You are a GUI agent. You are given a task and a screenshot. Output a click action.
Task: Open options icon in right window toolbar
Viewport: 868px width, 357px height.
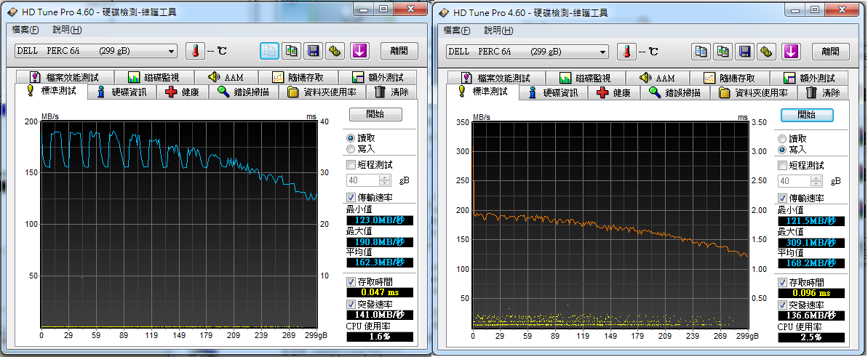pos(767,52)
